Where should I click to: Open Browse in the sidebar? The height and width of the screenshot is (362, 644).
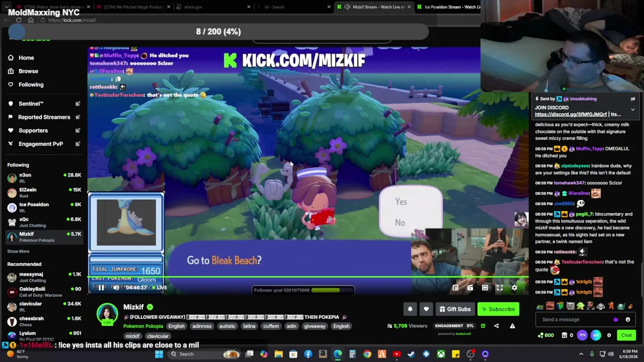click(x=28, y=71)
